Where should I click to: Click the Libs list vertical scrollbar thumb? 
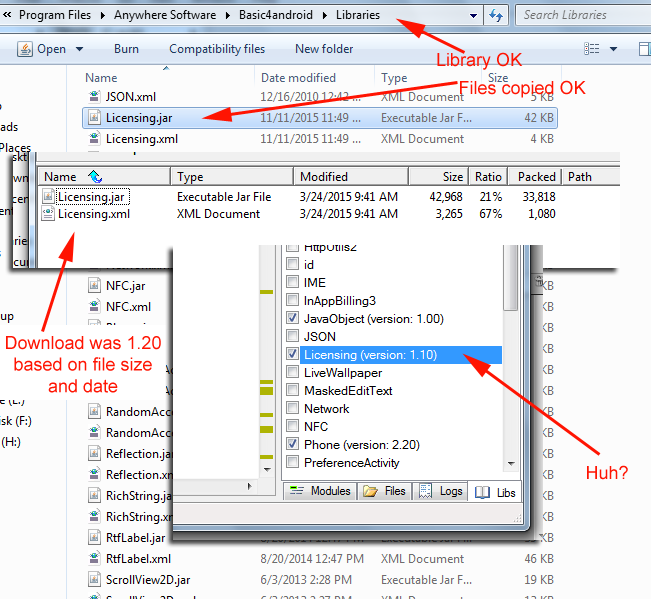click(511, 277)
